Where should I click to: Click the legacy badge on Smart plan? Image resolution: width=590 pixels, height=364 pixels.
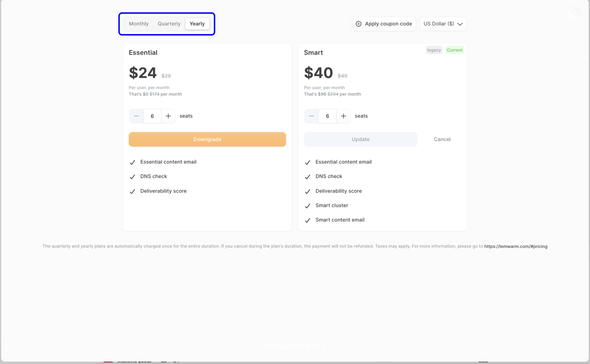(434, 50)
